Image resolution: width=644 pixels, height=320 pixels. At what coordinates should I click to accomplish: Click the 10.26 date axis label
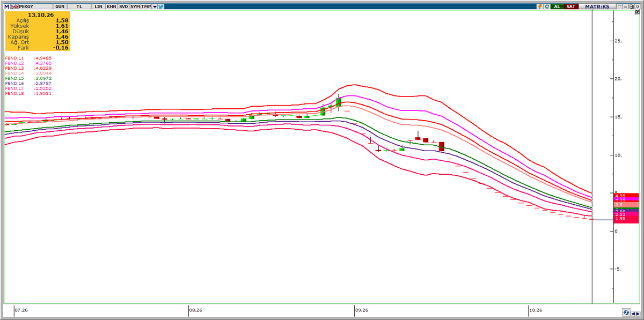point(536,310)
